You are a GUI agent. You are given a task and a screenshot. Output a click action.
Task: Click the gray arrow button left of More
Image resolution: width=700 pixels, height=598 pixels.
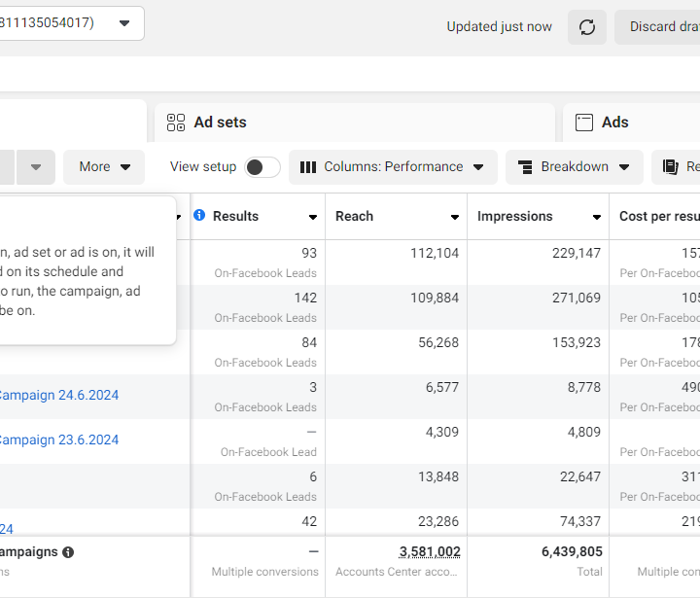(36, 167)
